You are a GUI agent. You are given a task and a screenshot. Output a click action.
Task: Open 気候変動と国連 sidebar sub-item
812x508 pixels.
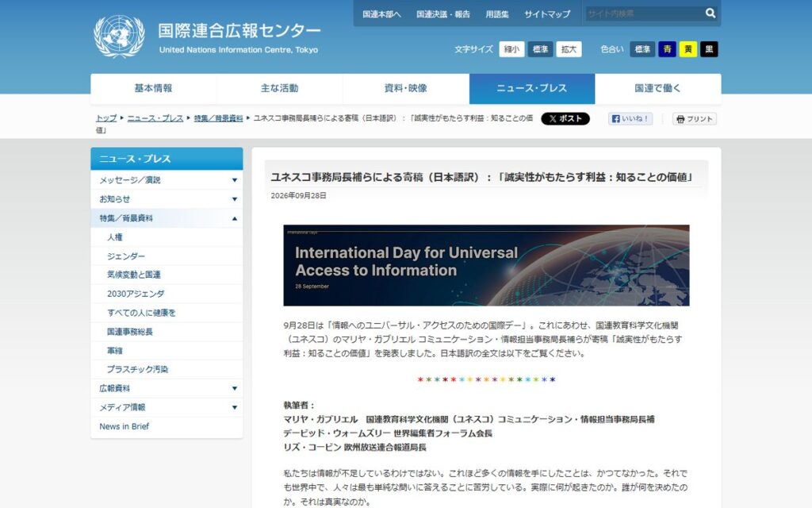coord(133,275)
